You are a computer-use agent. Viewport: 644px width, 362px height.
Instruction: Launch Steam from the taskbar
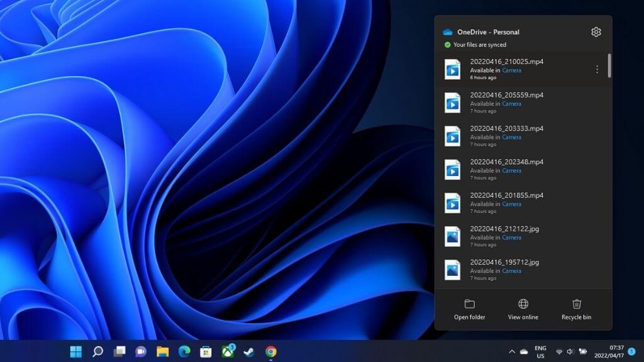(x=249, y=352)
